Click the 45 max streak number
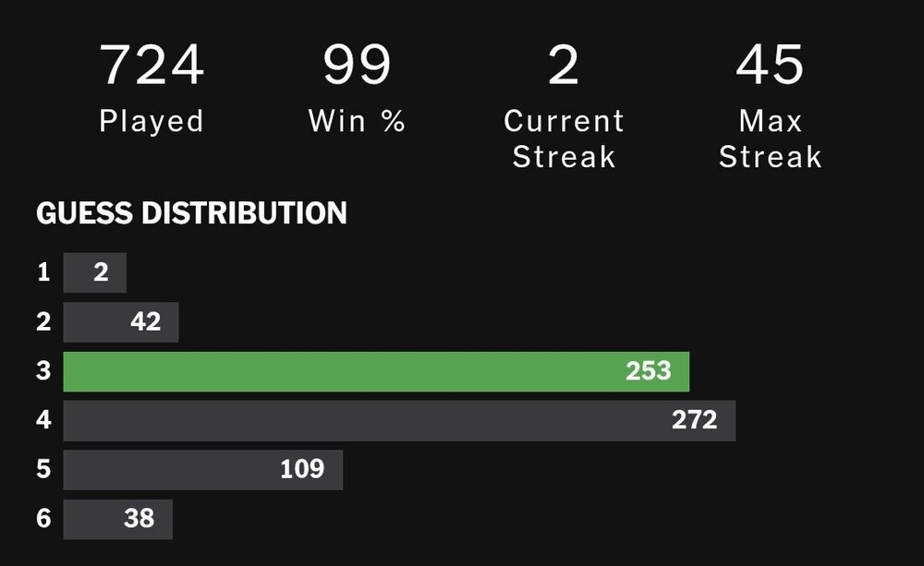The width and height of the screenshot is (924, 566). (770, 66)
